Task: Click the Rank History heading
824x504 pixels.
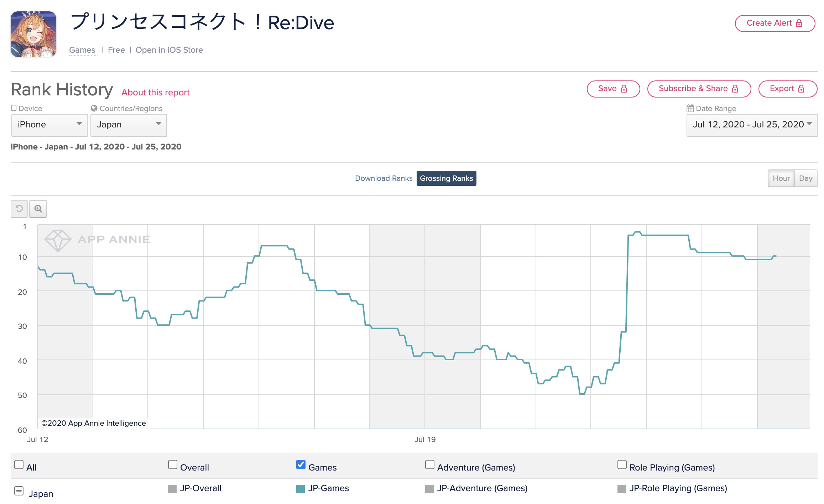Action: [x=62, y=90]
